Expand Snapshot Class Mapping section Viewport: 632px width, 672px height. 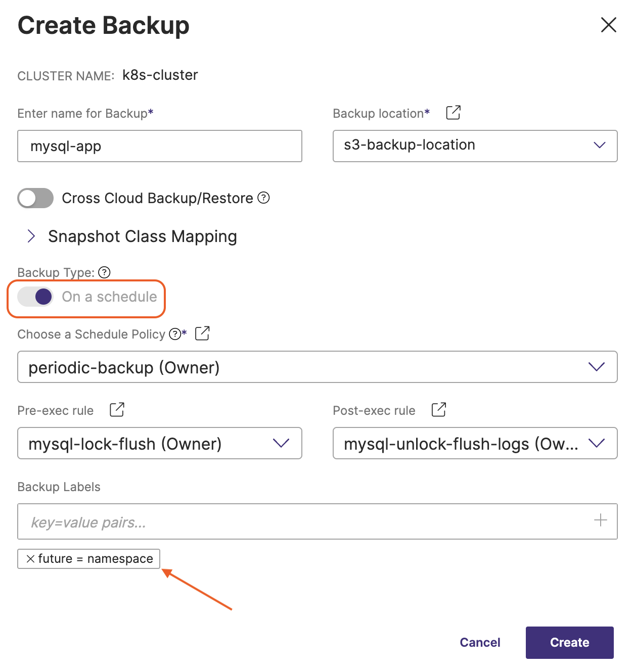coord(31,236)
